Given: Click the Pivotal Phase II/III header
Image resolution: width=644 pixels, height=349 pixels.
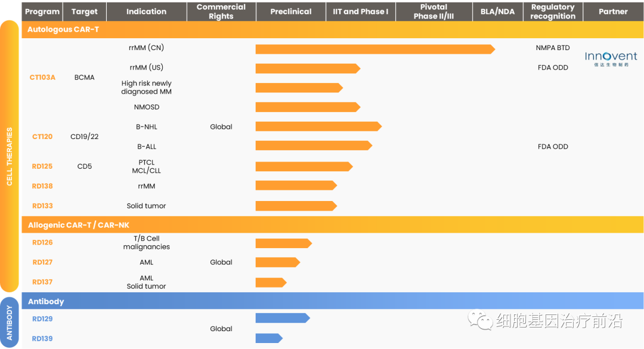Looking at the screenshot, I should pos(434,11).
